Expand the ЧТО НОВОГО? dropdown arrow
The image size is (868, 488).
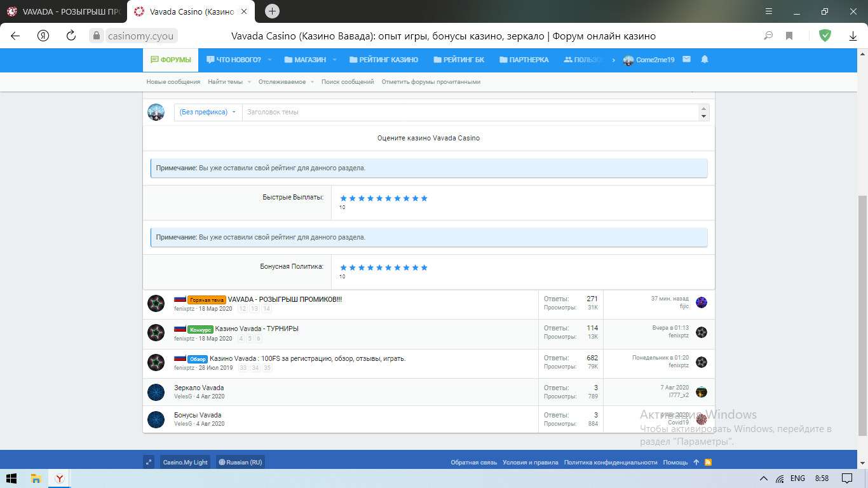269,60
